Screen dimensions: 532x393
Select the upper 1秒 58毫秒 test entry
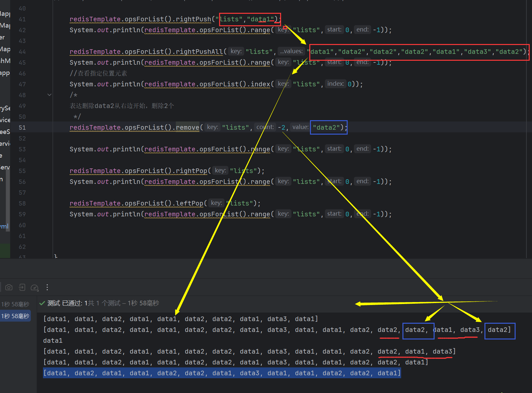(15, 304)
